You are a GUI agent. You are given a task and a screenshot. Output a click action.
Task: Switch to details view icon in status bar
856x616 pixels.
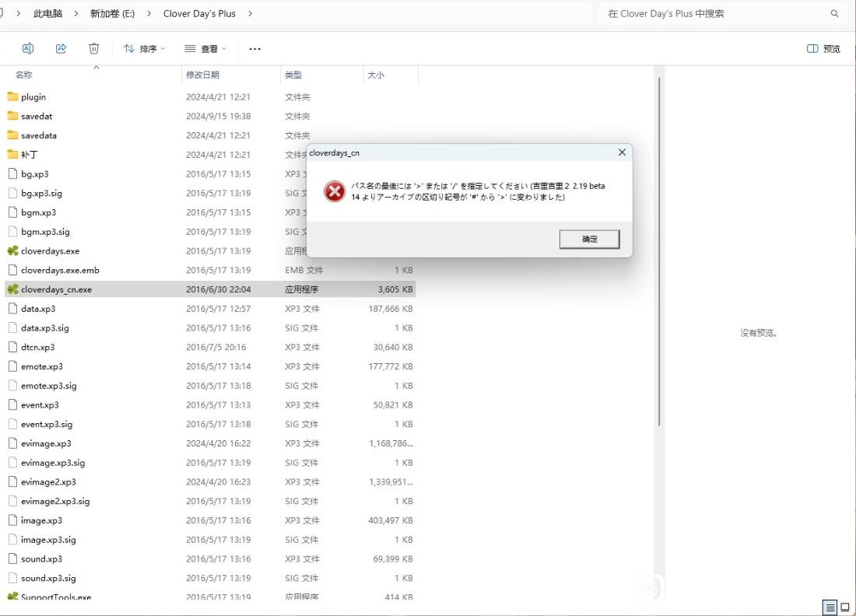[x=830, y=607]
